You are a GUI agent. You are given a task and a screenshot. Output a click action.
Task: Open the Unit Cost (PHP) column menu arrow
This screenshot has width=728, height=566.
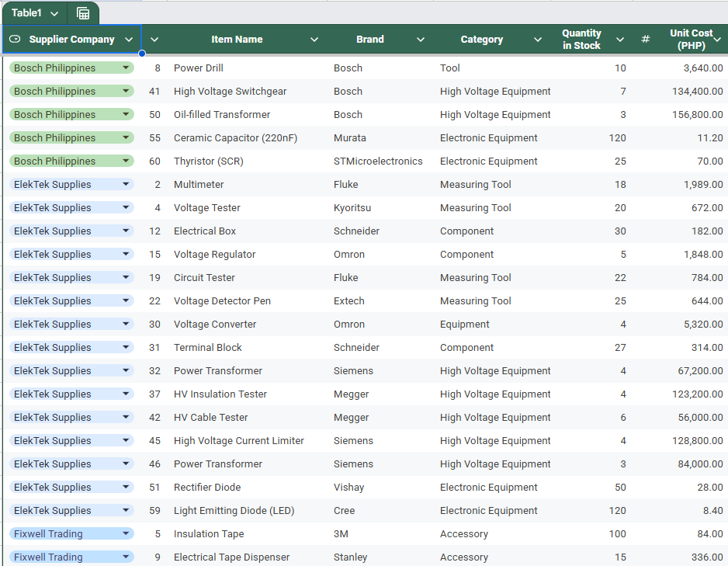(x=717, y=40)
